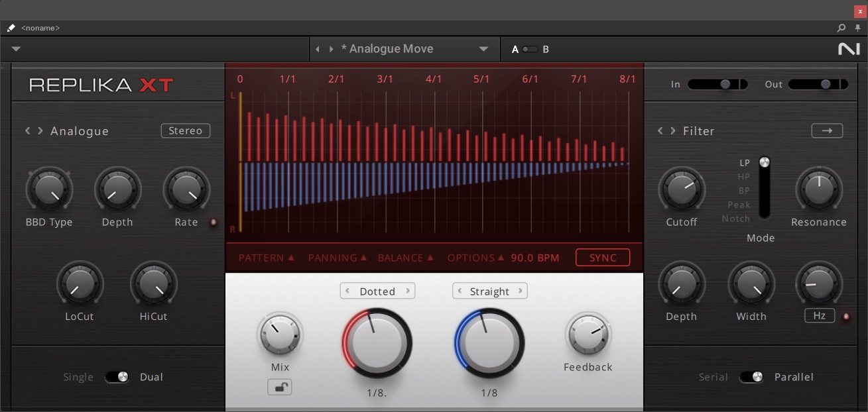Click the 90.0 BPM tempo value

(x=535, y=258)
